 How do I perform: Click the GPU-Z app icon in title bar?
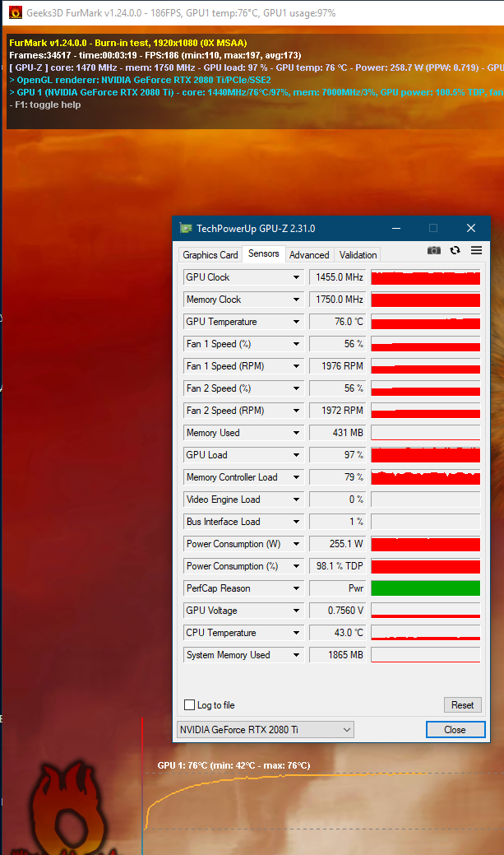coord(186,228)
